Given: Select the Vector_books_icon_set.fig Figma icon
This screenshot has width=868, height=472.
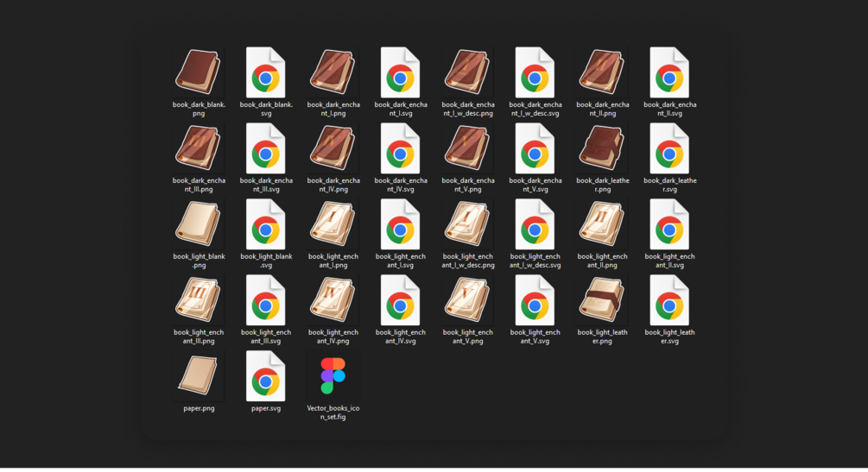Looking at the screenshot, I should (333, 375).
